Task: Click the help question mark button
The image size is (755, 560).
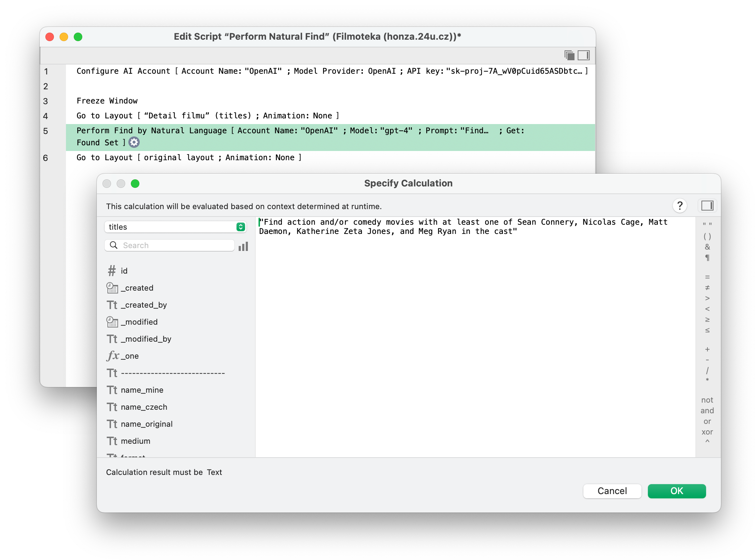Action: coord(679,206)
